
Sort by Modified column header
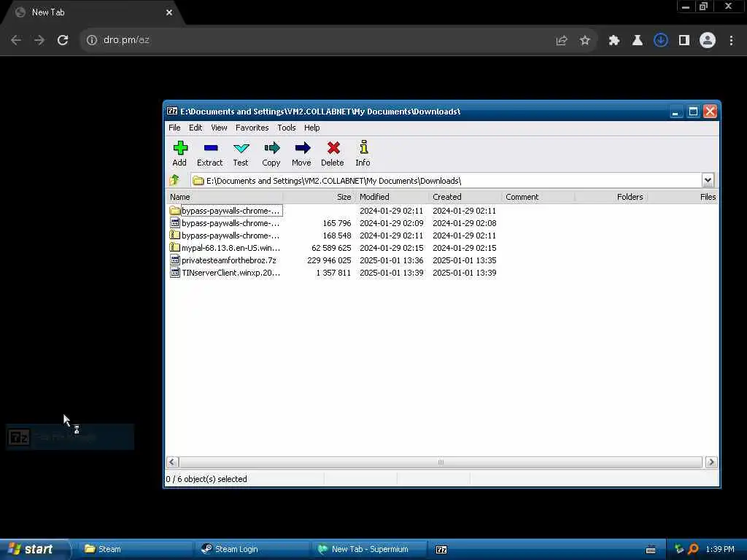coord(392,197)
